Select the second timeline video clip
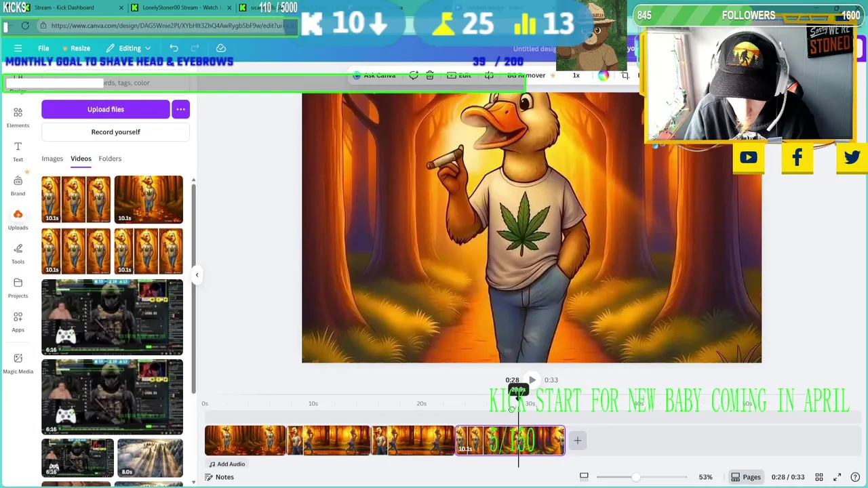The width and height of the screenshot is (868, 488). [x=329, y=441]
